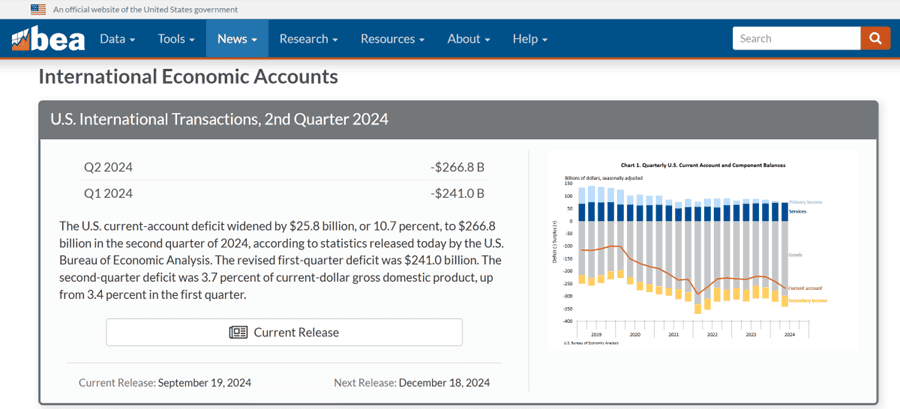Select the Resources menu item
This screenshot has width=900, height=409.
click(392, 39)
